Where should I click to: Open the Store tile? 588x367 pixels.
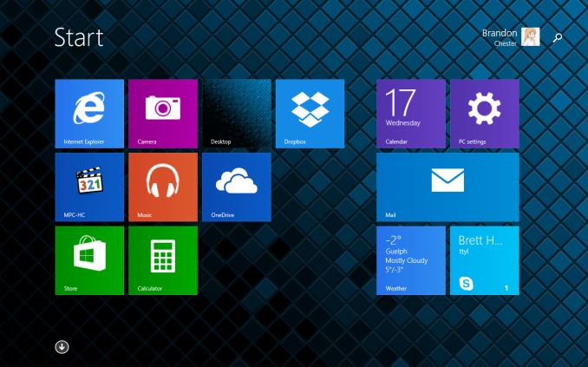pos(89,260)
